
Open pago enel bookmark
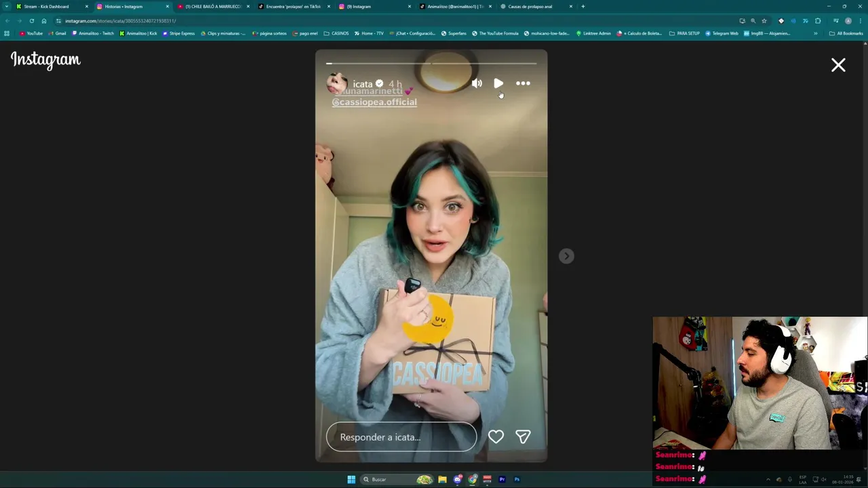305,33
